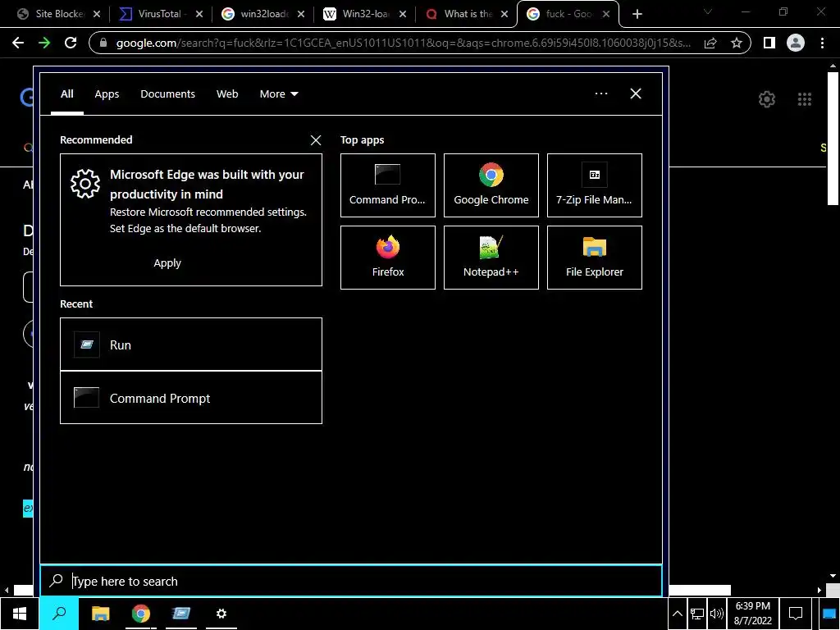The image size is (840, 630).
Task: Click the network tray icon
Action: pos(697,614)
